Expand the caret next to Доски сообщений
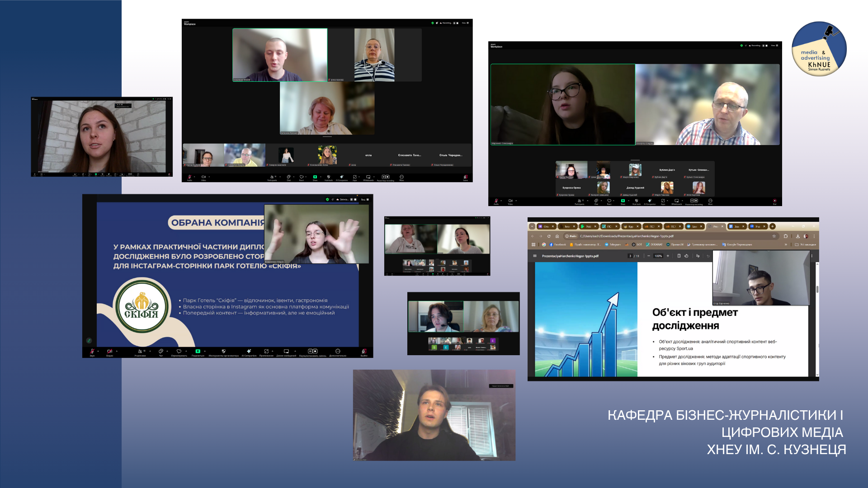Image resolution: width=868 pixels, height=488 pixels. [295, 351]
